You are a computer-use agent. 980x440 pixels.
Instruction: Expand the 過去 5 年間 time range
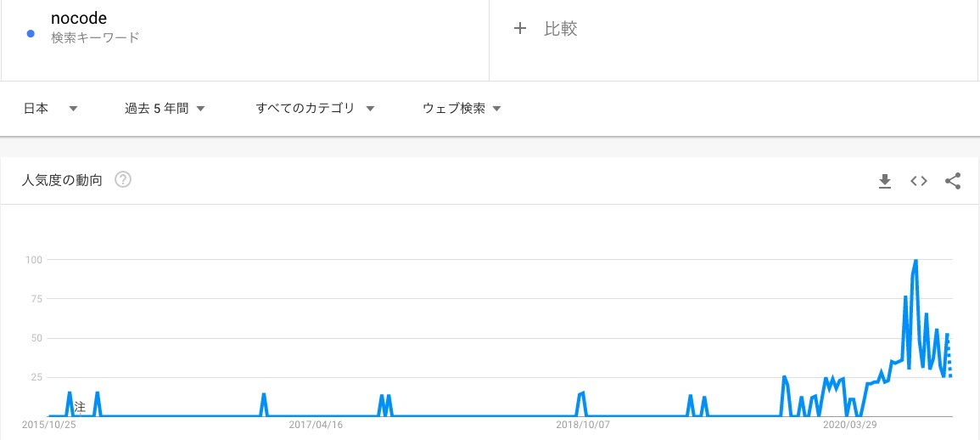click(x=165, y=109)
